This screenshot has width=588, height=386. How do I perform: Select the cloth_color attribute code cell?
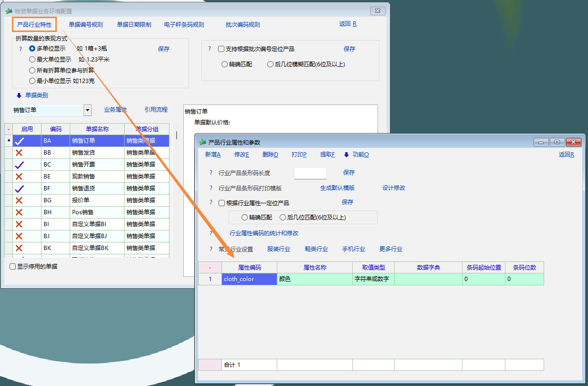click(249, 279)
